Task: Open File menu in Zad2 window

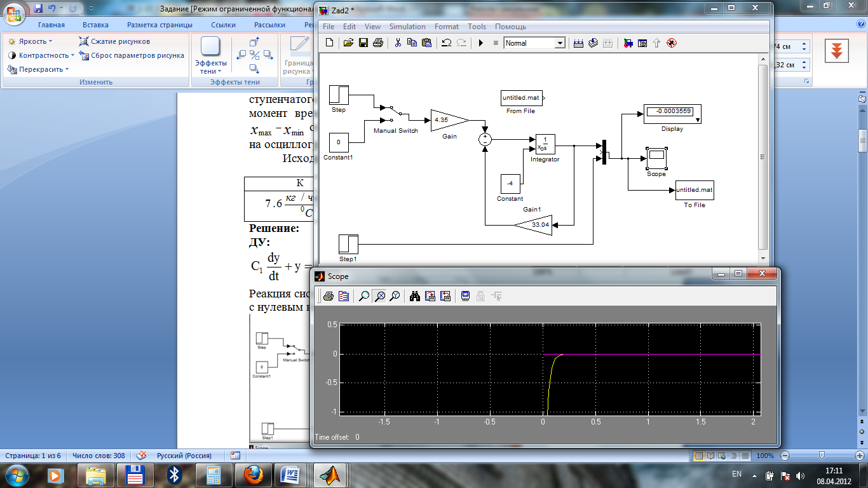Action: (329, 27)
